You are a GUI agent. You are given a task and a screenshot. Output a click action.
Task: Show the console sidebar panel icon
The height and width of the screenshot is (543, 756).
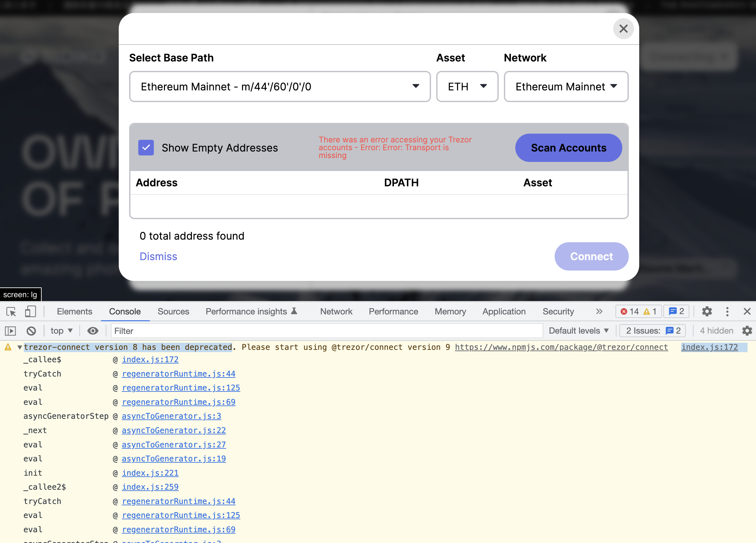11,331
